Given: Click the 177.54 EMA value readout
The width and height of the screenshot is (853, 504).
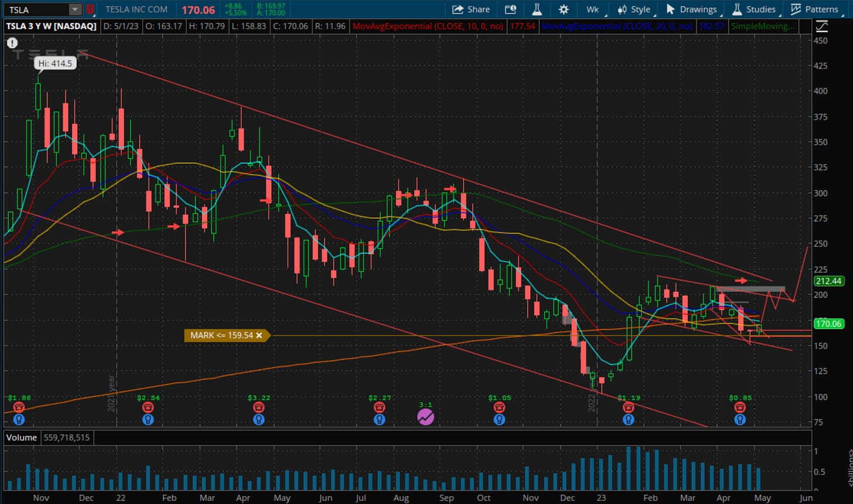Looking at the screenshot, I should click(x=522, y=26).
